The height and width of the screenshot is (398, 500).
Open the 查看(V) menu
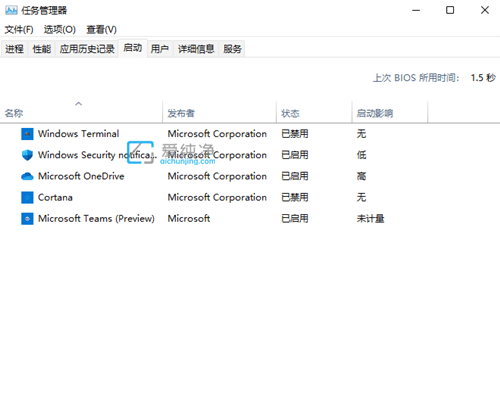coord(101,30)
